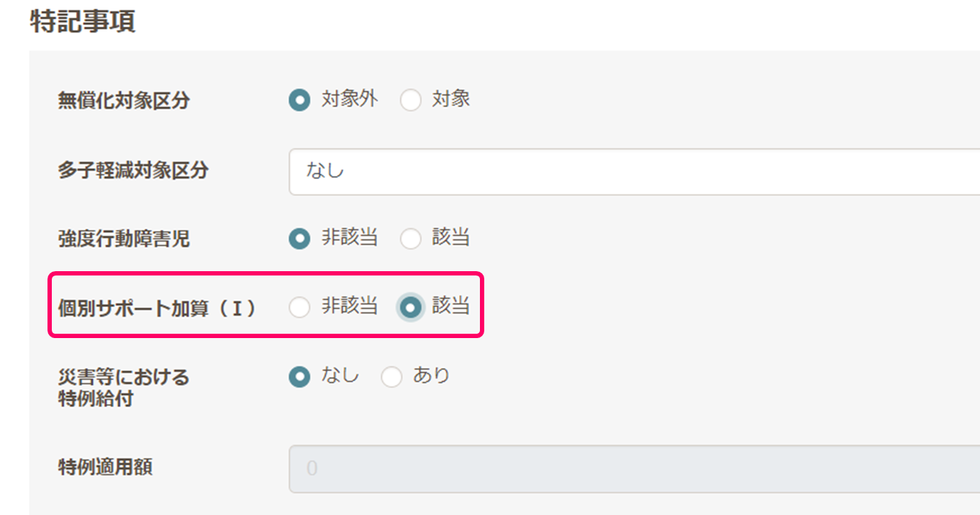The height and width of the screenshot is (515, 980).
Task: Select 対象 for 無償化対象区分
Action: [411, 100]
